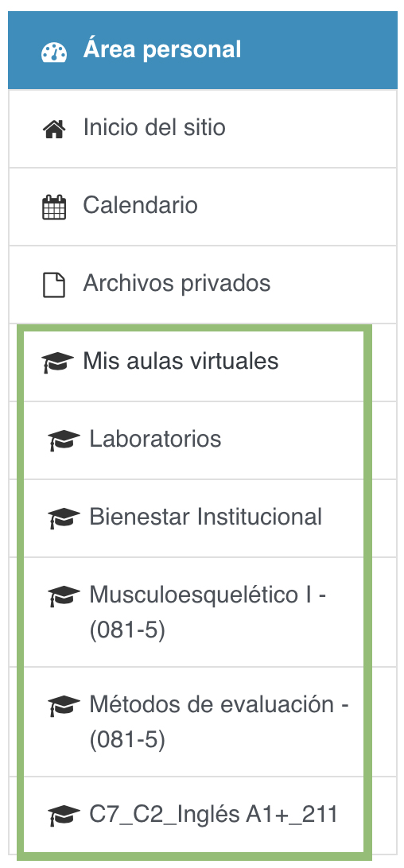Viewport: 404px width, 868px height.
Task: Click the file page icon for Archivos privados
Action: (54, 285)
